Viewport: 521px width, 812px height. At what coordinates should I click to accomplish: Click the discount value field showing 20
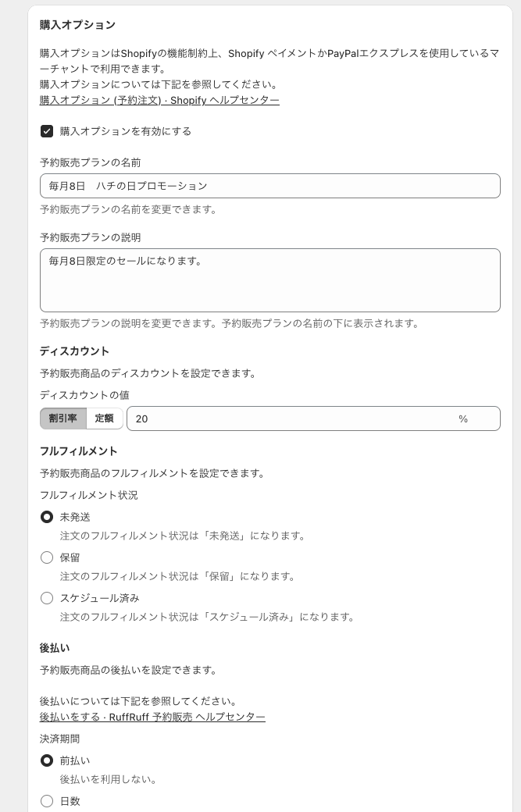pos(289,418)
